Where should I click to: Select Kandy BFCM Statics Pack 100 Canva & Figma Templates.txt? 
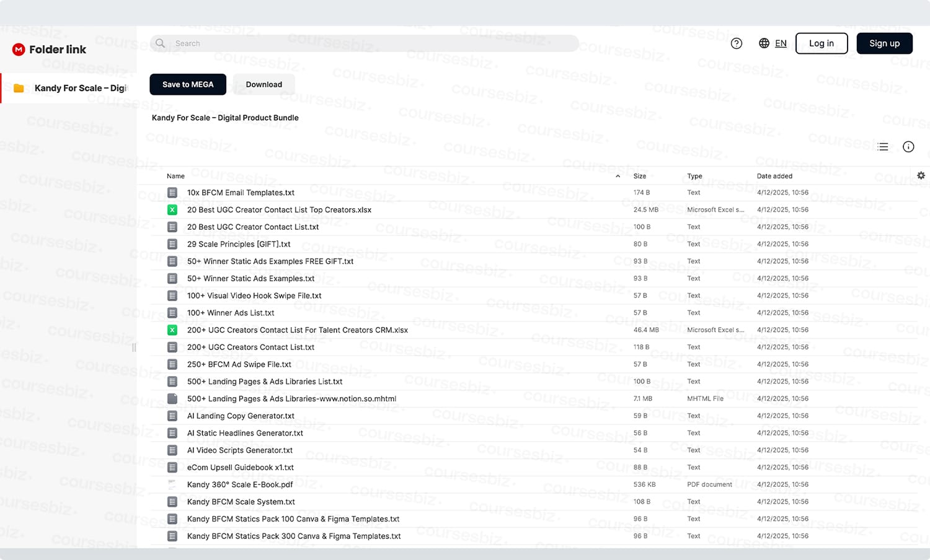pyautogui.click(x=293, y=519)
